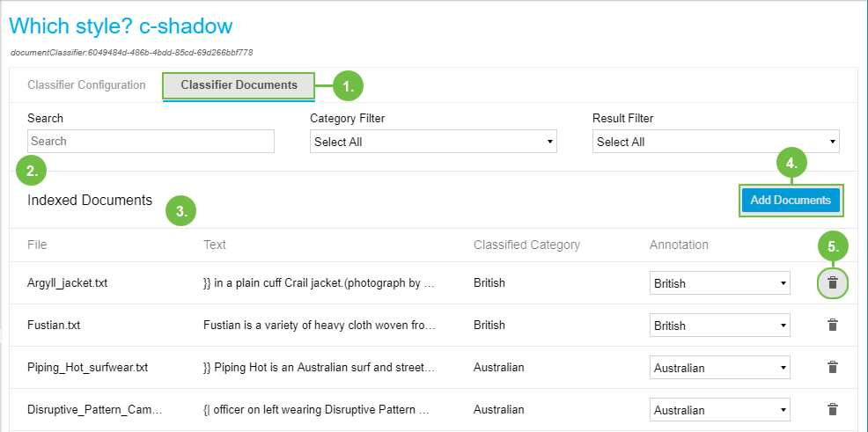The image size is (868, 432).
Task: Click the Annotation column header
Action: (x=679, y=245)
